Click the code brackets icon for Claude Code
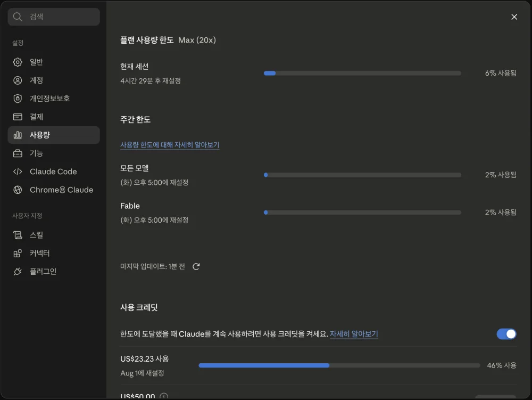Screen dimensions: 532x400 coord(18,172)
